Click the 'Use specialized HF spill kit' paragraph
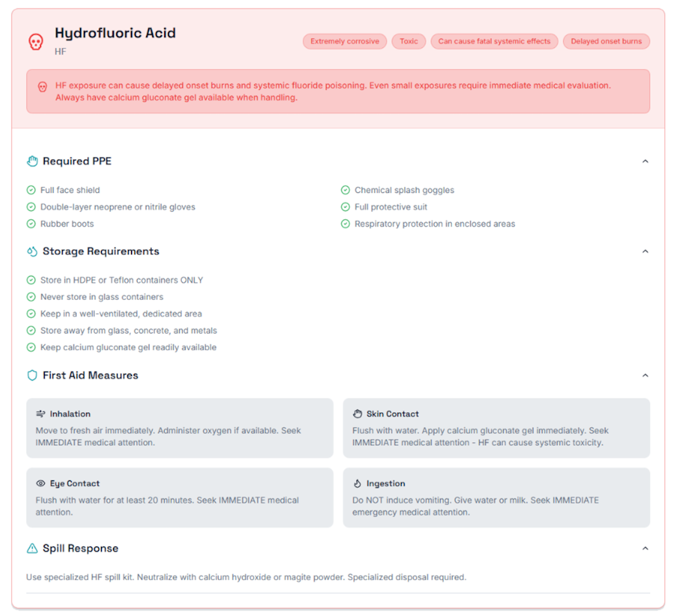The width and height of the screenshot is (678, 616). click(x=246, y=577)
